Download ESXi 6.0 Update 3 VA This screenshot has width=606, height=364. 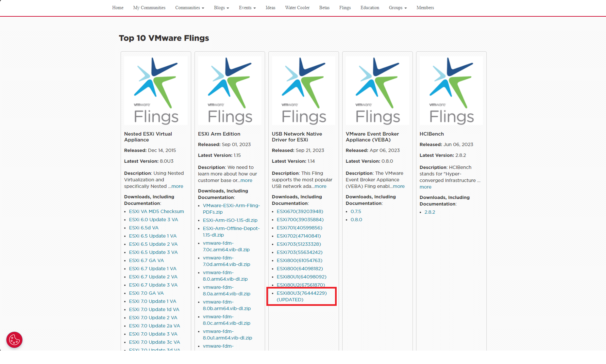pyautogui.click(x=154, y=220)
